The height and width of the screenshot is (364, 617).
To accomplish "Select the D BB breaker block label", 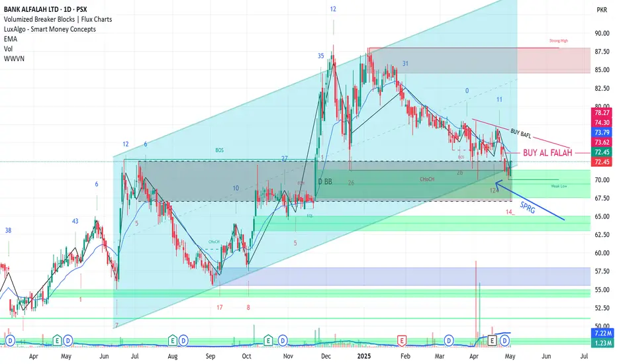I will pyautogui.click(x=325, y=182).
